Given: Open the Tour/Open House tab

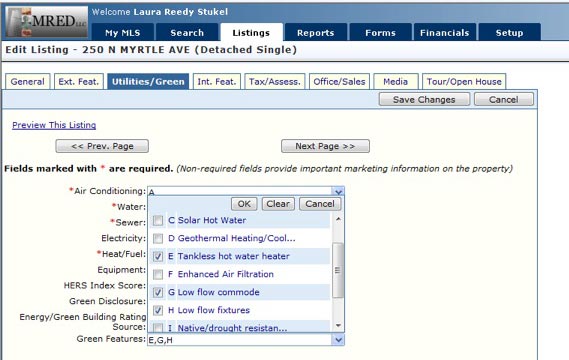Looking at the screenshot, I should tap(464, 82).
